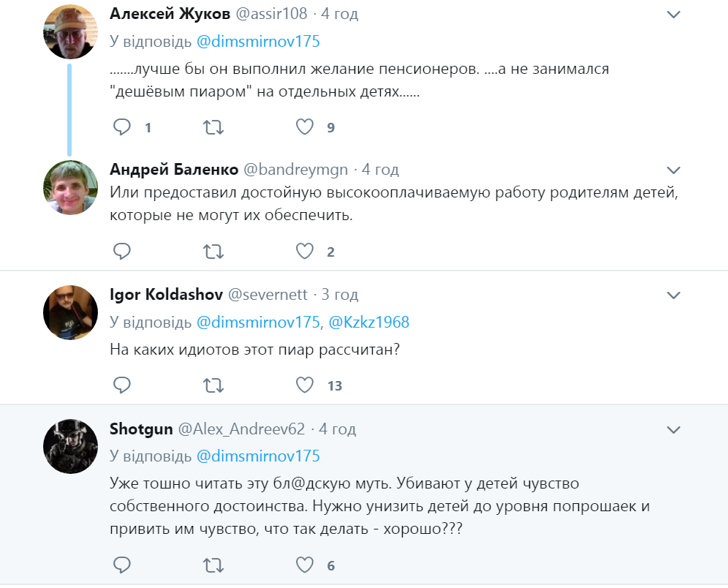
Task: Expand the chevron on Igor Koldashov's tweet
Action: [x=673, y=295]
